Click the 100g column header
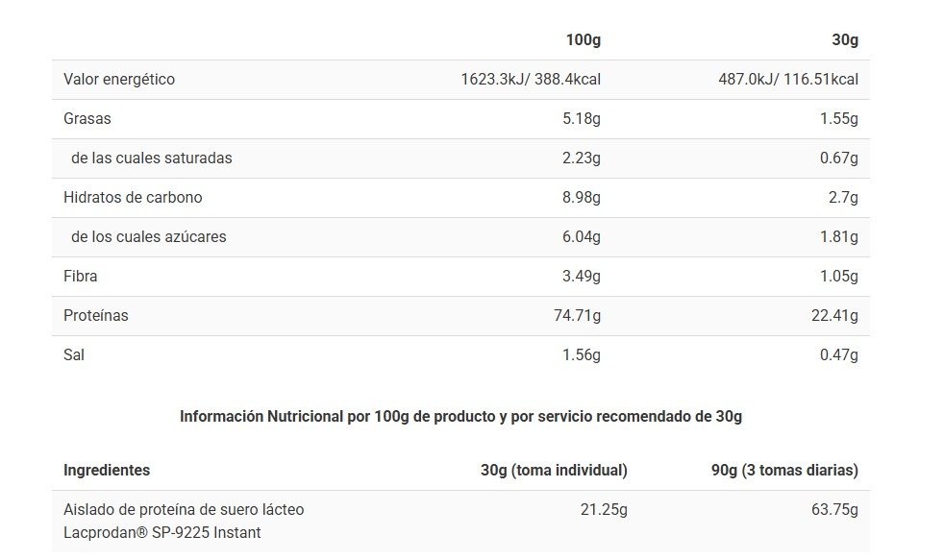Viewport: 944px width, 560px height. [x=583, y=40]
